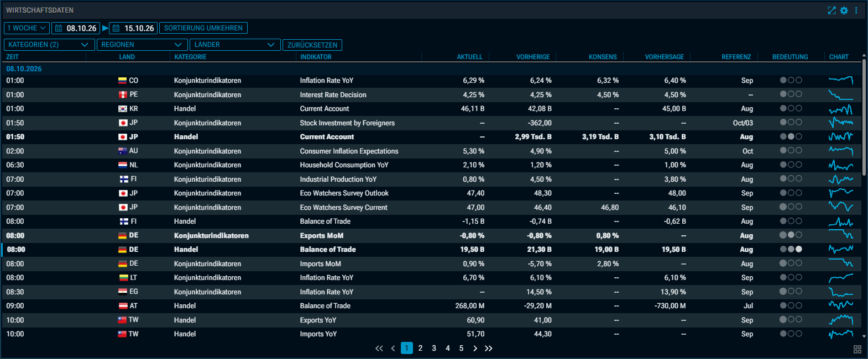Screen dimensions: 868x359
Task: Show chart for TW Exports YoY
Action: coord(841,320)
